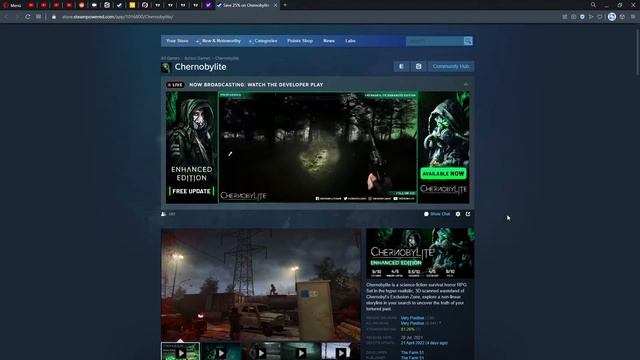This screenshot has height=360, width=640.
Task: Click the second icon button beside Community Hub
Action: click(418, 66)
